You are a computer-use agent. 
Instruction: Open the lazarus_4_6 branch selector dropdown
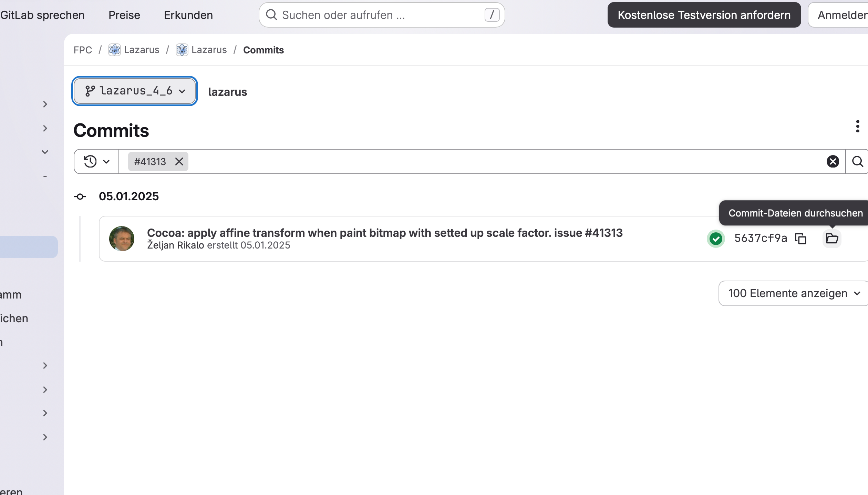tap(135, 91)
